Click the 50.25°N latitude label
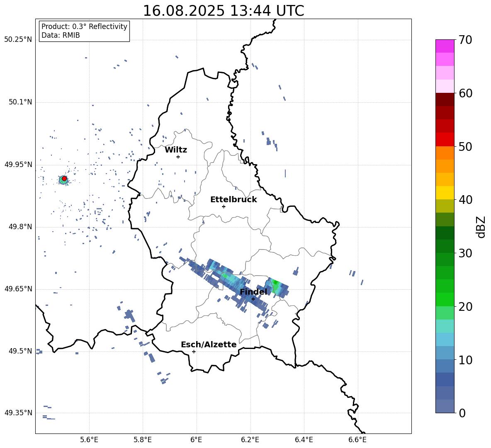The width and height of the screenshot is (491, 448). click(18, 39)
